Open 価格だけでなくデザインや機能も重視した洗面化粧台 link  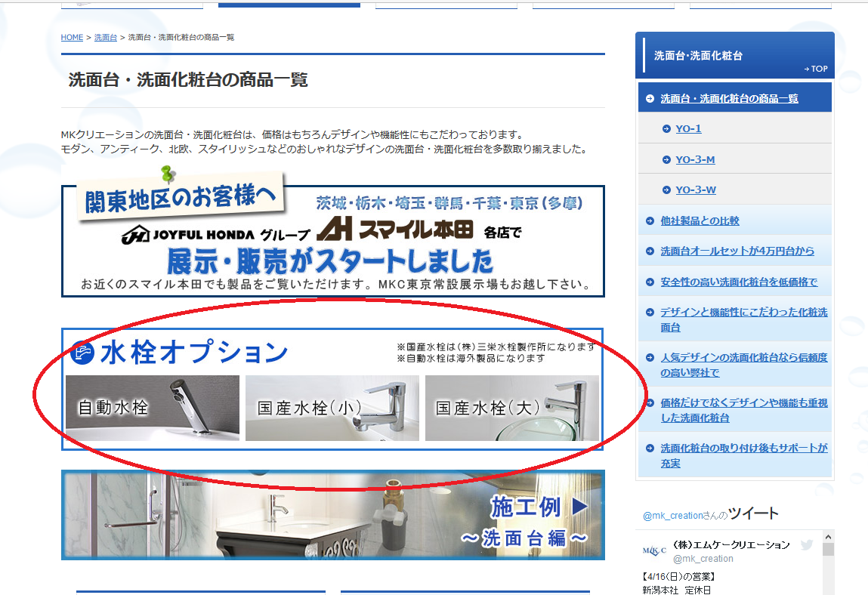pos(744,410)
